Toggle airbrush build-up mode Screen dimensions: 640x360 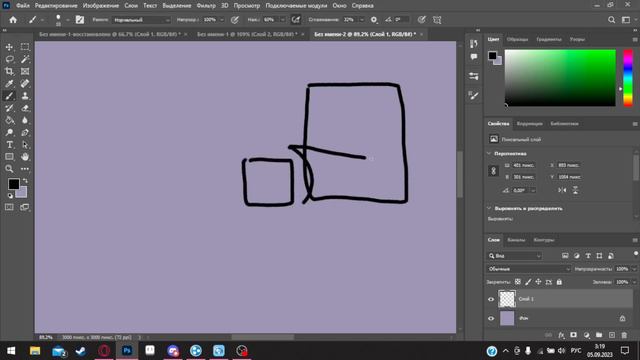pos(296,20)
